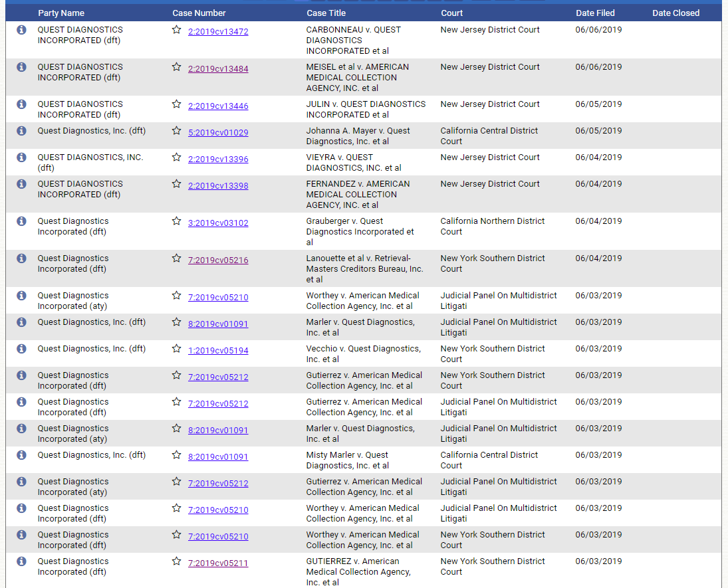Sort by Case Title column header

pyautogui.click(x=326, y=13)
